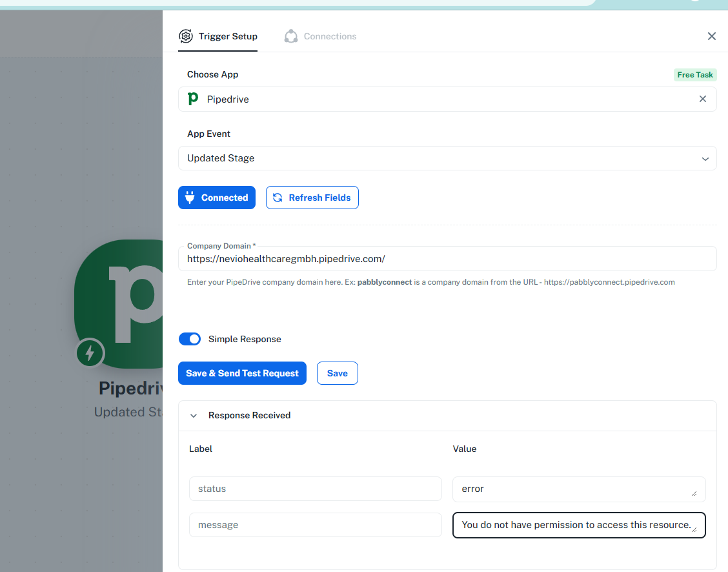This screenshot has height=572, width=728.
Task: Click the Connected button
Action: 217,198
